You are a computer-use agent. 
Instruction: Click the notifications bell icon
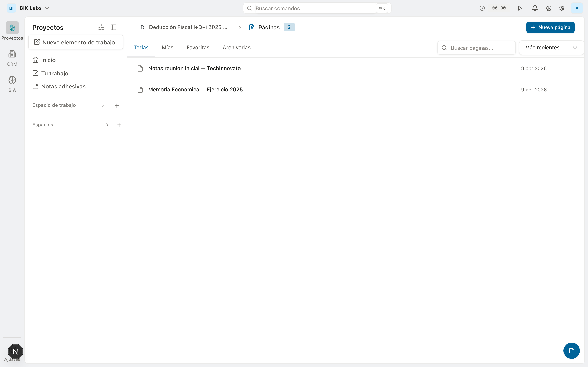click(535, 8)
